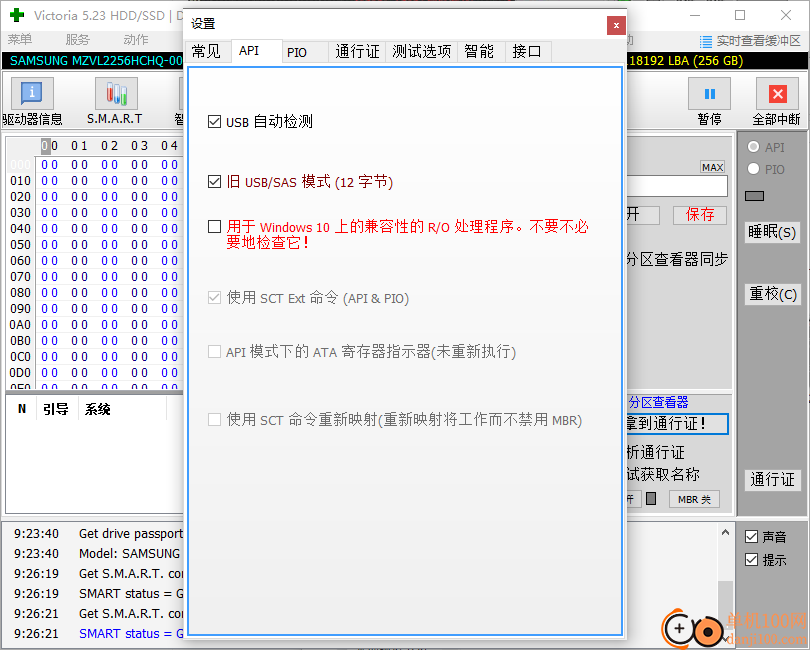Switch to the API tab
The image size is (810, 650).
point(256,51)
